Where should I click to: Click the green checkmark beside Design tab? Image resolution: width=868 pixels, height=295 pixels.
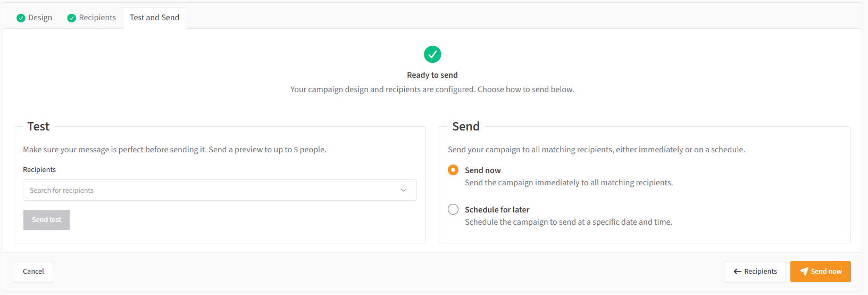click(21, 18)
